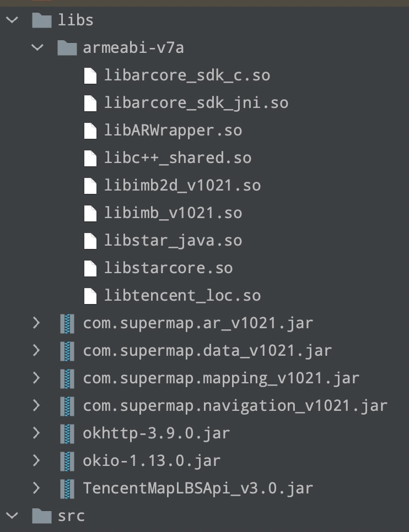The height and width of the screenshot is (532, 409).
Task: Click archive icon of okhttp-3.9.0.jar
Action: [67, 433]
